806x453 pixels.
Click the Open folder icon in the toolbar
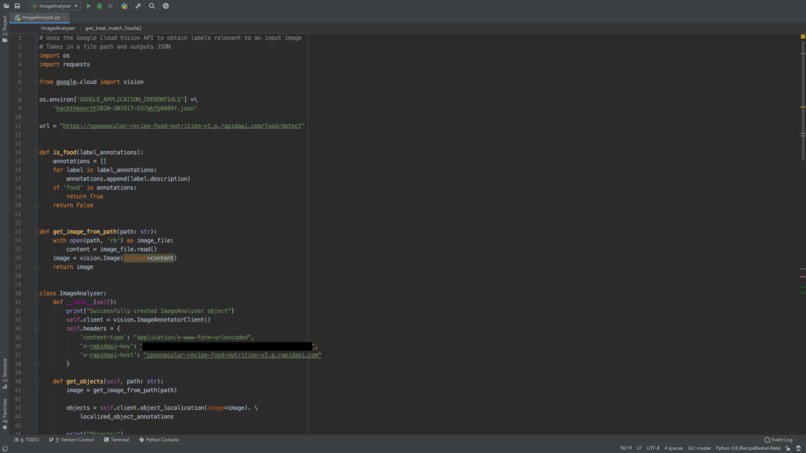coord(6,6)
